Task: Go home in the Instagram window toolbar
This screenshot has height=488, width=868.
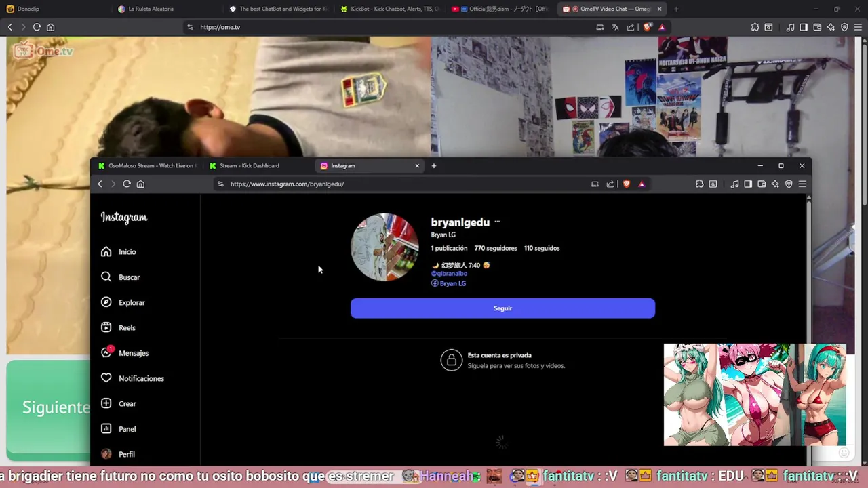Action: coord(140,184)
